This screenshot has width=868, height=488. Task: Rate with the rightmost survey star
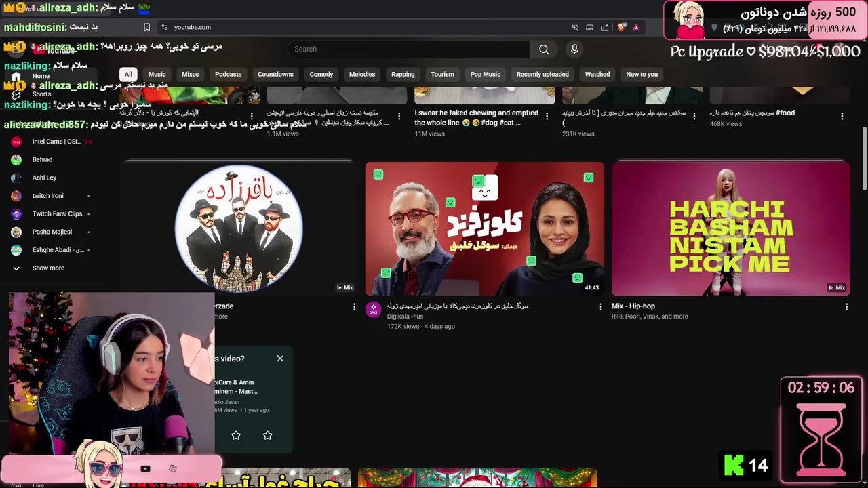click(x=267, y=435)
